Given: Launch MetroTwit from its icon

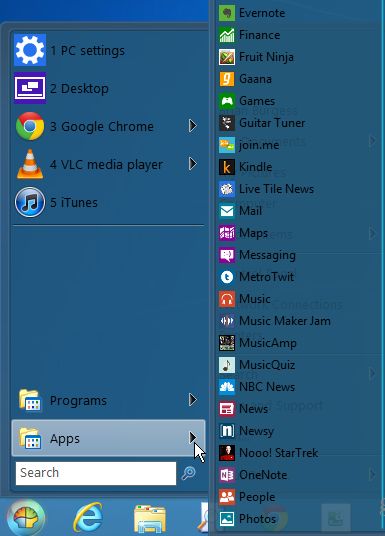Looking at the screenshot, I should (227, 277).
